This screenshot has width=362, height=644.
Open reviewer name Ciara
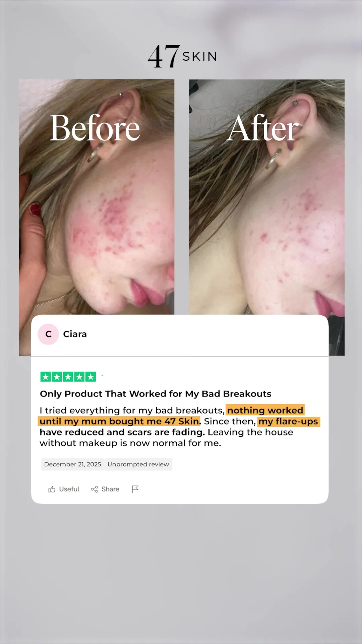pos(75,334)
